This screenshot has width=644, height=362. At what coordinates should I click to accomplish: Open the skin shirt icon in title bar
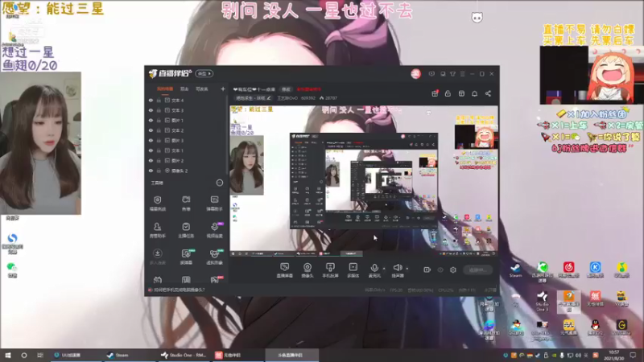pos(452,74)
